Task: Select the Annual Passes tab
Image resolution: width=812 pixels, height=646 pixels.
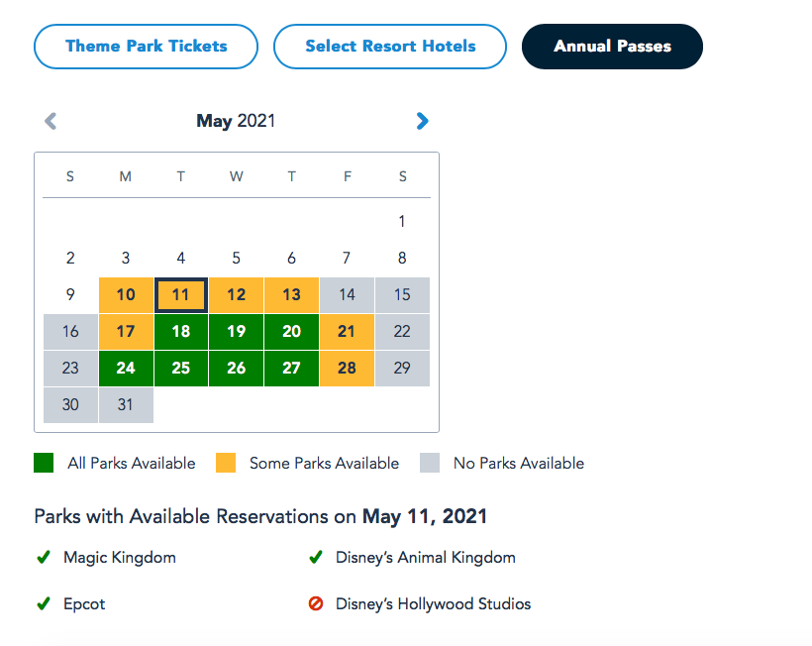Action: point(612,47)
